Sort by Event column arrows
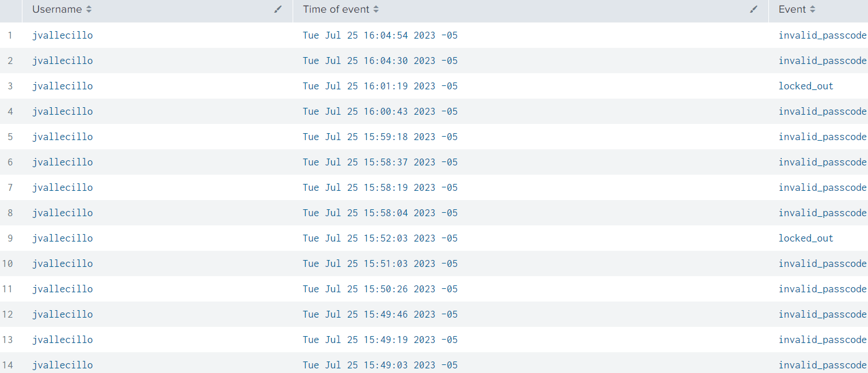868x373 pixels. point(813,9)
